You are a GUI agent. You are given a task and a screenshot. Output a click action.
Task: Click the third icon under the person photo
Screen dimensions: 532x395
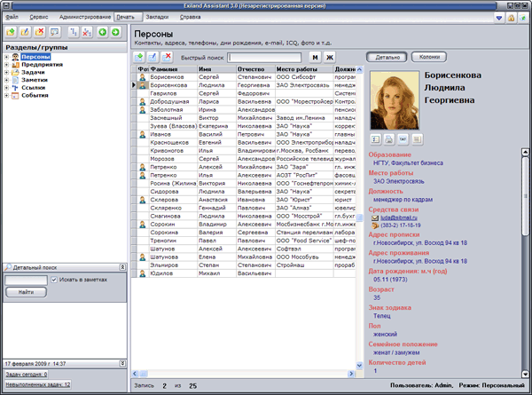click(x=403, y=139)
